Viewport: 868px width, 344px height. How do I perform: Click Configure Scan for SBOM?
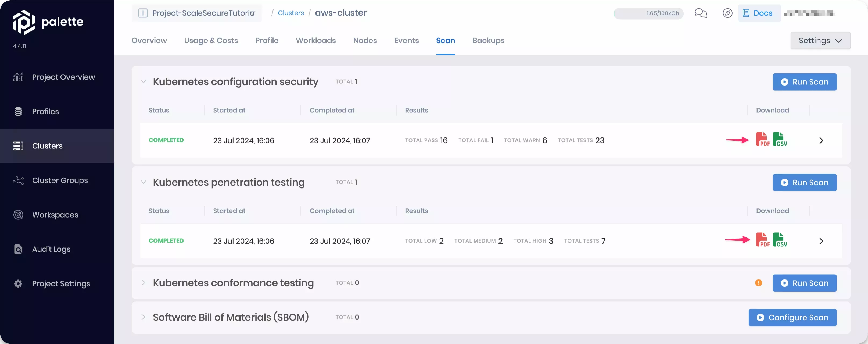(792, 317)
